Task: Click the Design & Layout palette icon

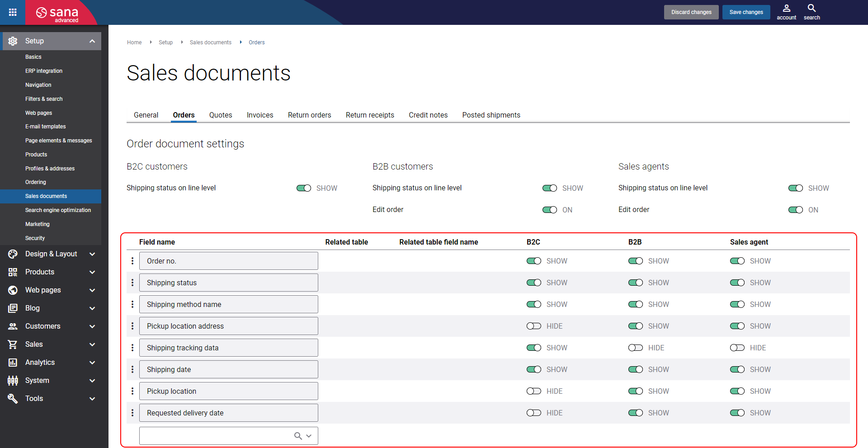Action: (x=13, y=254)
